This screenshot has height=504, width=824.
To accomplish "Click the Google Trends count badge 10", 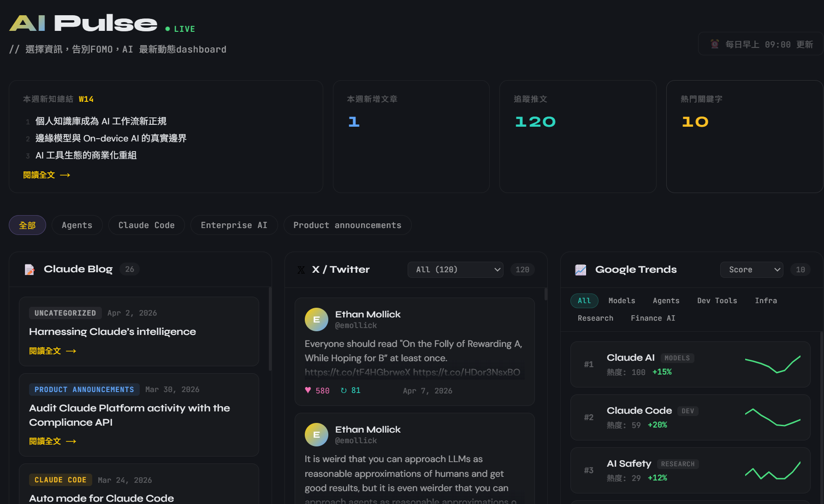I will tap(800, 270).
